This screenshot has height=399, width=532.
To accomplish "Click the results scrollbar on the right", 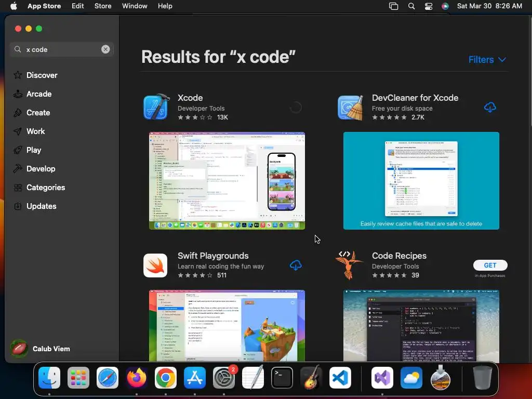I will pyautogui.click(x=530, y=71).
